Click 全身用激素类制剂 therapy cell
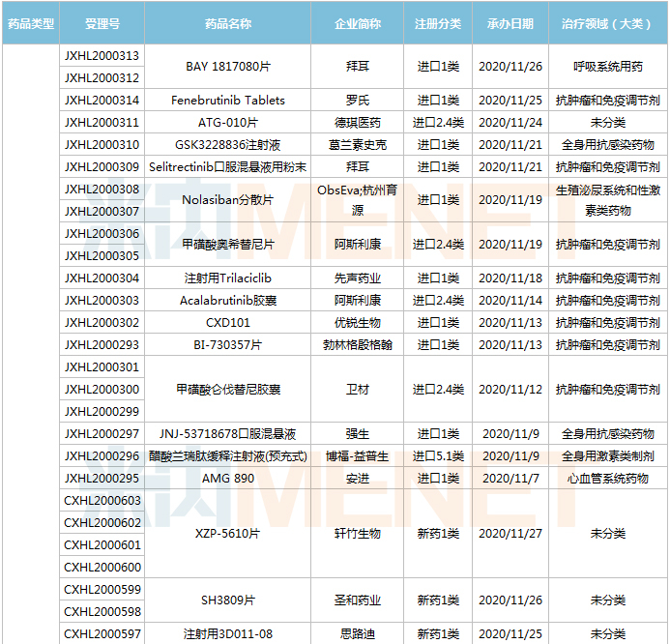 point(607,455)
